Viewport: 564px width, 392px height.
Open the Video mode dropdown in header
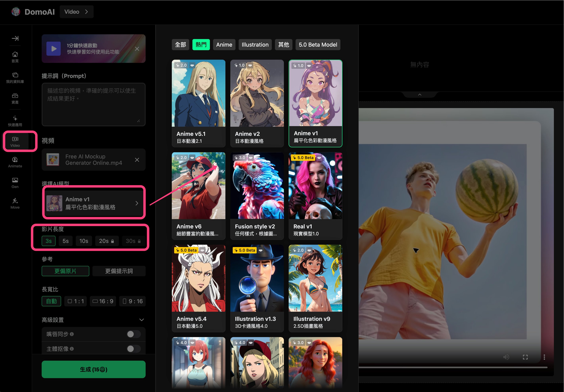(76, 12)
